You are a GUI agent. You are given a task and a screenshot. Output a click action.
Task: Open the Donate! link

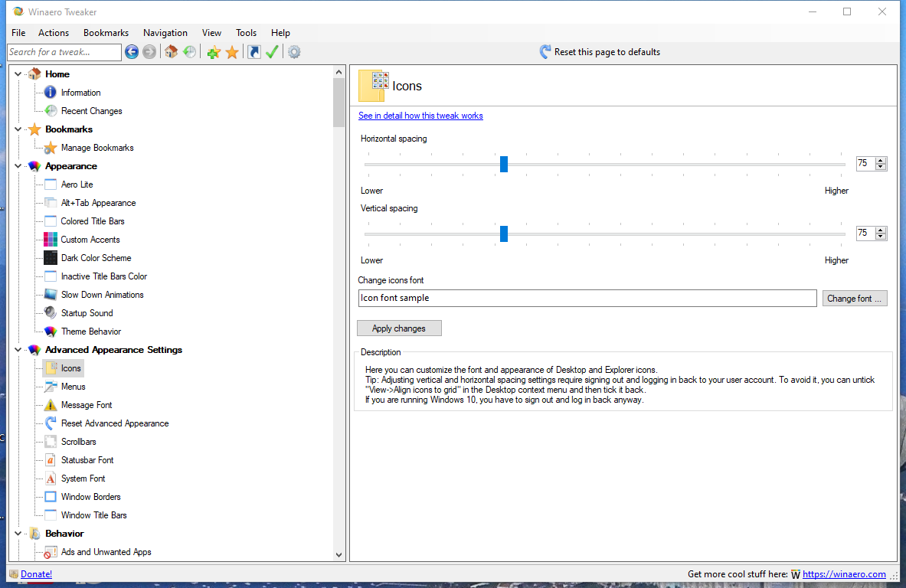(37, 574)
